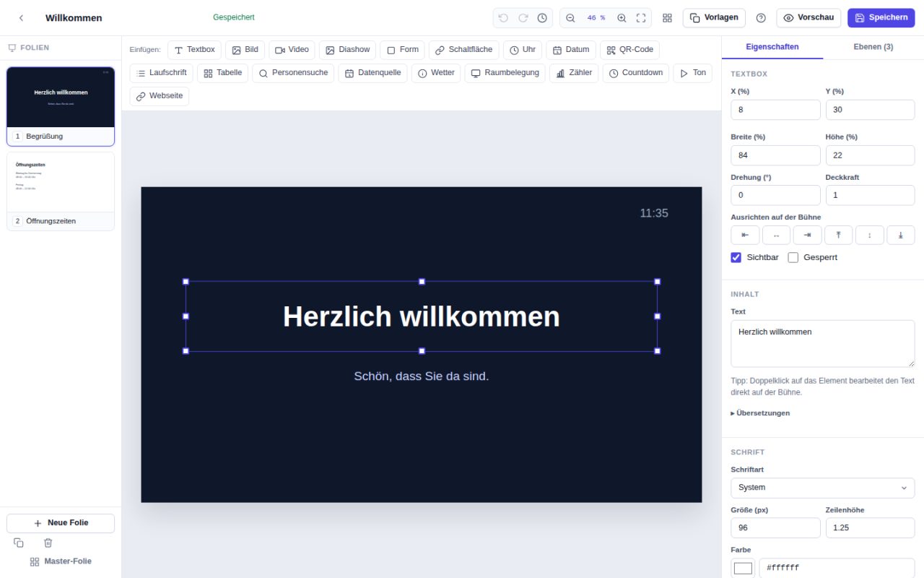
Task: Open the Vorschau preview
Action: [808, 18]
